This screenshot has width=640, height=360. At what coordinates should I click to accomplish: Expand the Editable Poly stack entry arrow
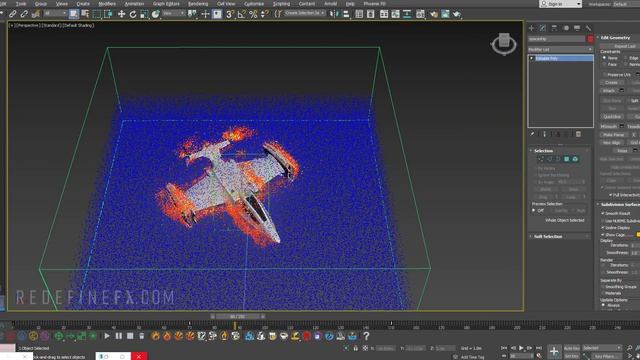pos(532,58)
